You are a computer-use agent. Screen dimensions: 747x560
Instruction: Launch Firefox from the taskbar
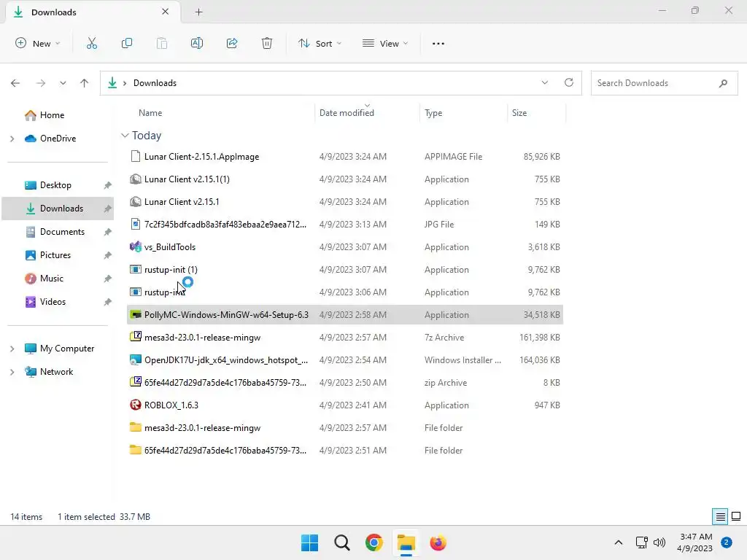(x=438, y=542)
